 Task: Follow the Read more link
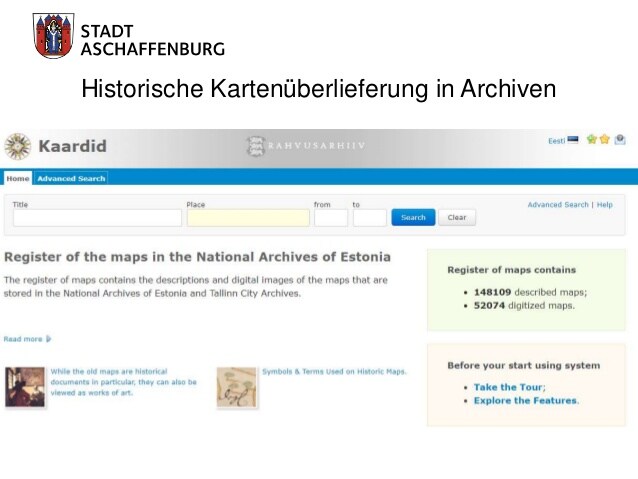23,339
